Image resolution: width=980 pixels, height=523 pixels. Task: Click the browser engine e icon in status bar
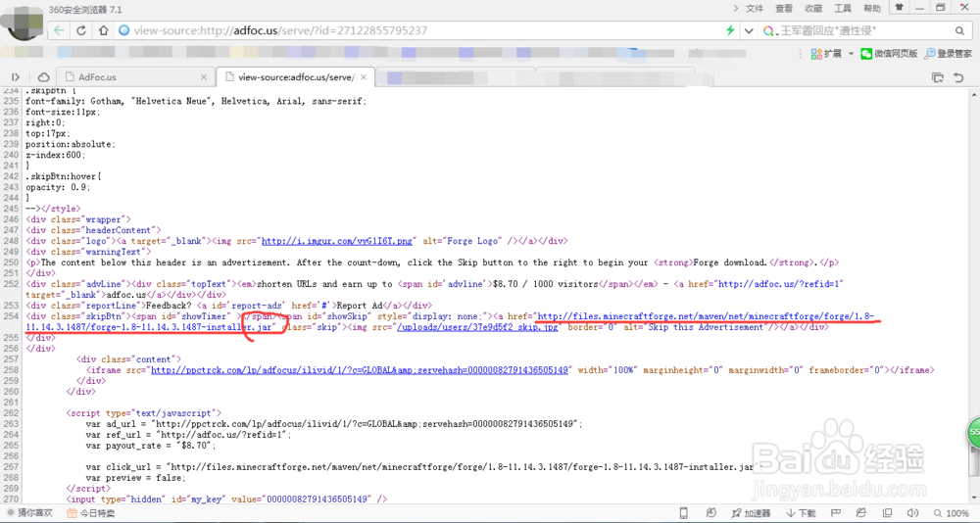(862, 513)
